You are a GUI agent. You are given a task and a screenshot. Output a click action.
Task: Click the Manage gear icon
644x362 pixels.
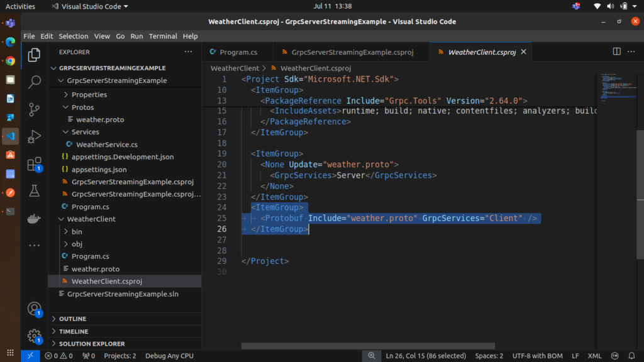pyautogui.click(x=35, y=336)
